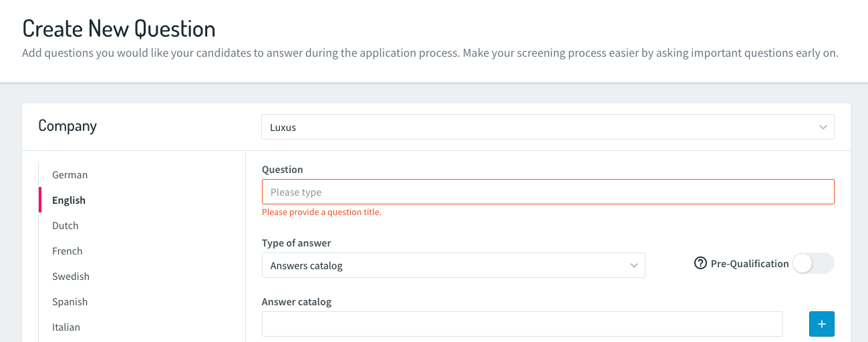Focus the Question text field

[x=548, y=192]
